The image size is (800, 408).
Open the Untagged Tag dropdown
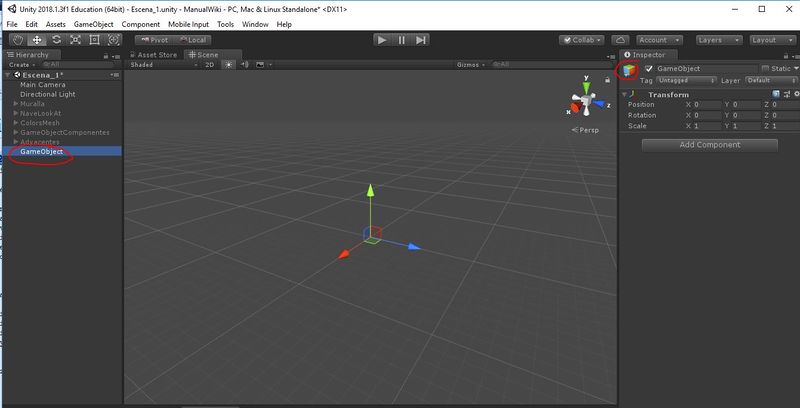686,81
